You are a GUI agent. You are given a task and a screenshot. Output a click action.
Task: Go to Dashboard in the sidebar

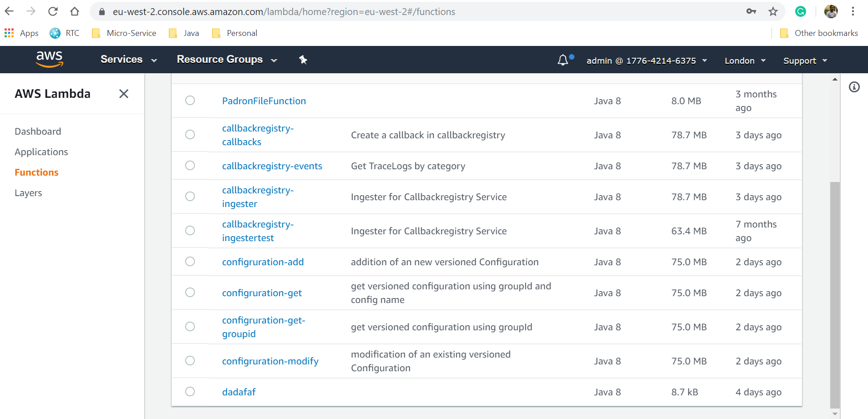tap(38, 131)
